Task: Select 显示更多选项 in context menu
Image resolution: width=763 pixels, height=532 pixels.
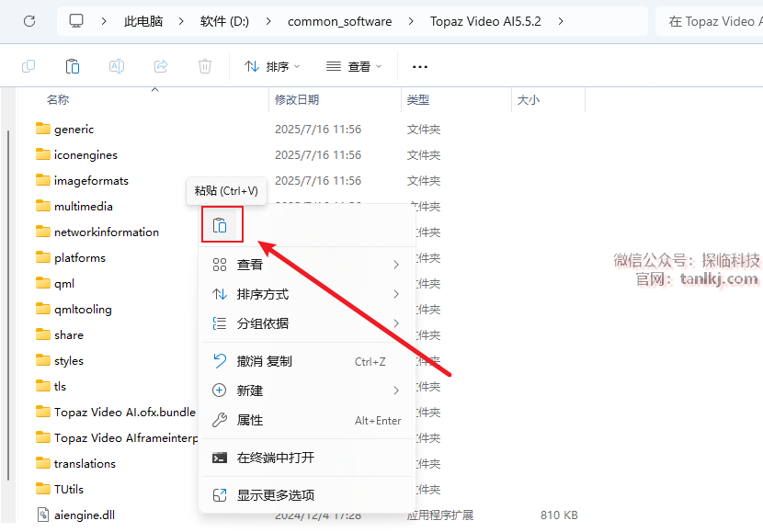Action: [307, 495]
